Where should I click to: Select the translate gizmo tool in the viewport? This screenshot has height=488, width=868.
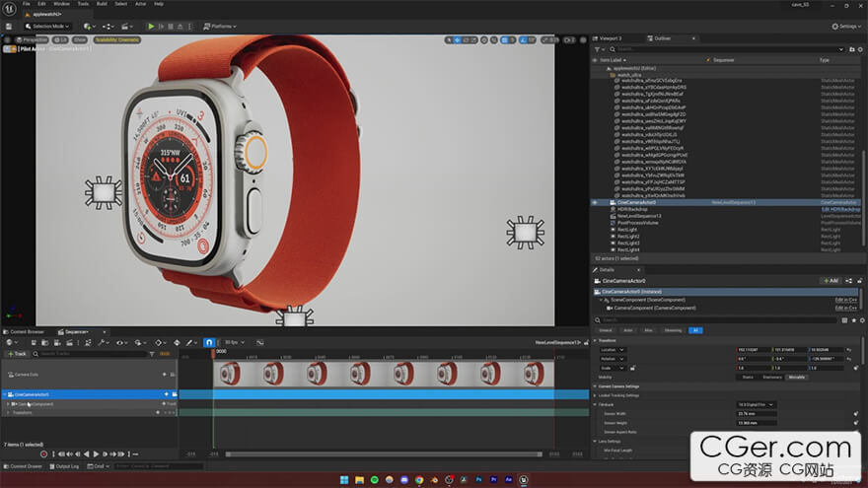coord(458,39)
